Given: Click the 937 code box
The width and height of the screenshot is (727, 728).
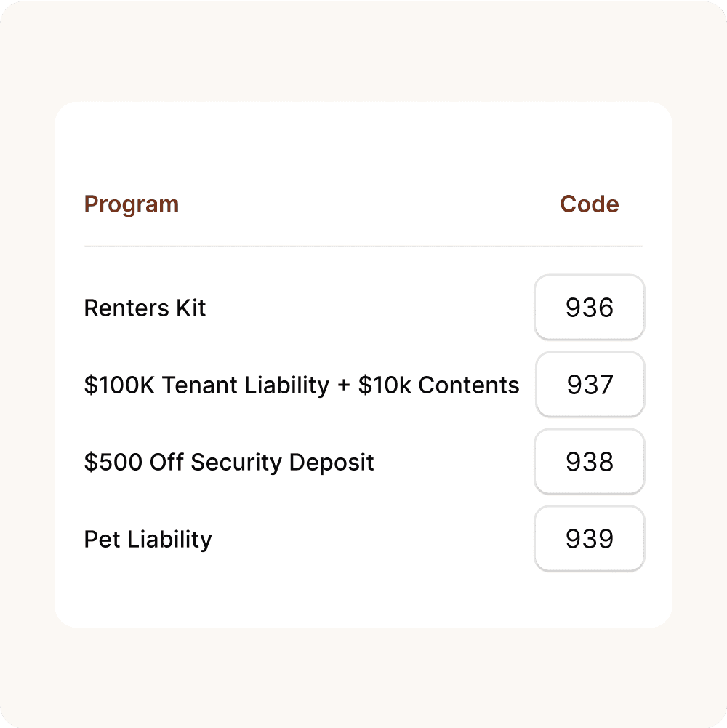Looking at the screenshot, I should pyautogui.click(x=590, y=385).
